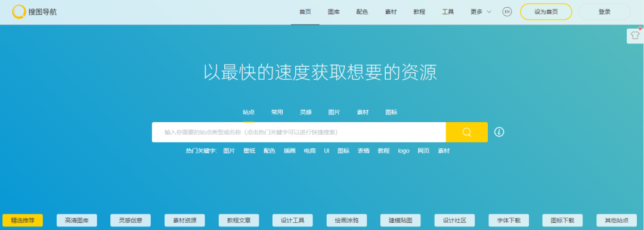This screenshot has height=230, width=644.
Task: Select the 精选推荐 category button
Action: pyautogui.click(x=23, y=220)
